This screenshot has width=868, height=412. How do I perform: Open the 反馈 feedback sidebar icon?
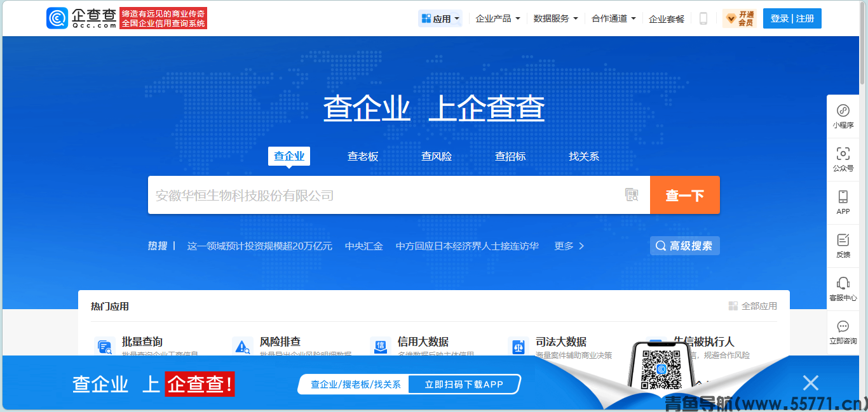click(x=843, y=240)
